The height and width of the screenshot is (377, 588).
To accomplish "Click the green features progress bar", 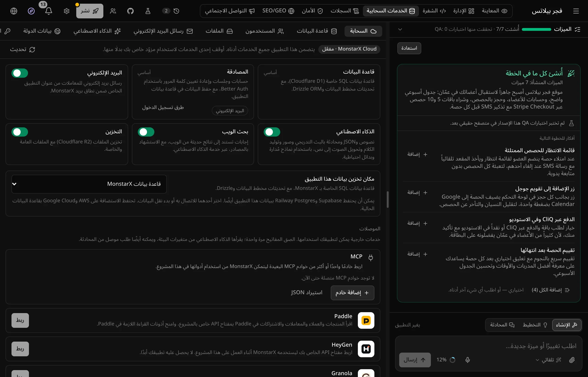I will coord(536,29).
